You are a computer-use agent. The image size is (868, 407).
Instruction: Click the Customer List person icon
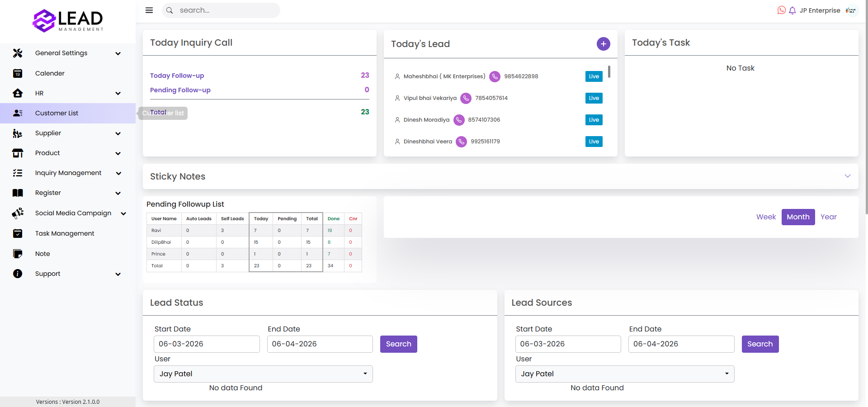point(18,113)
